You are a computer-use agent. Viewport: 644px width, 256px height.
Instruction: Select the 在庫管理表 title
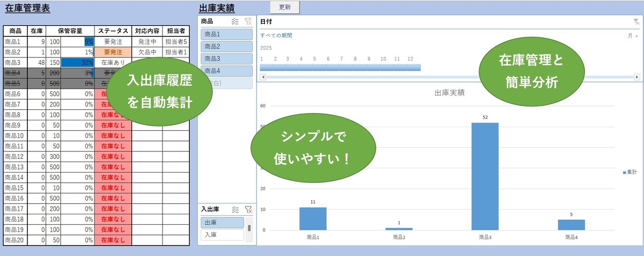(27, 8)
